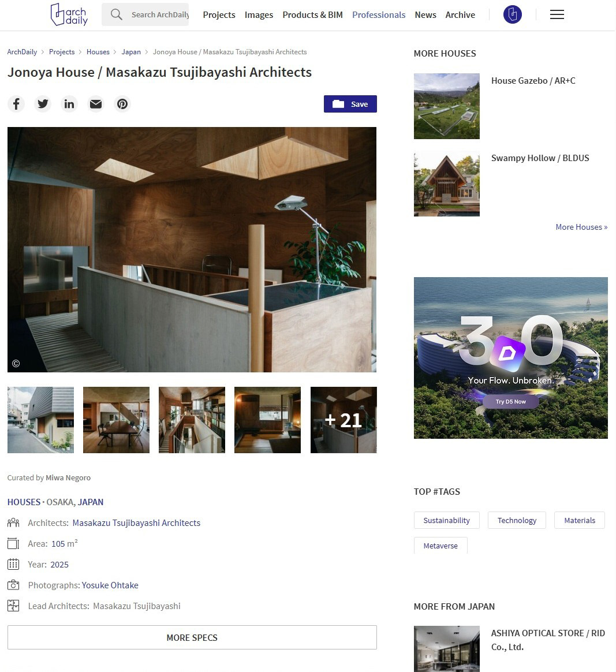Share the project via email icon

pos(96,104)
